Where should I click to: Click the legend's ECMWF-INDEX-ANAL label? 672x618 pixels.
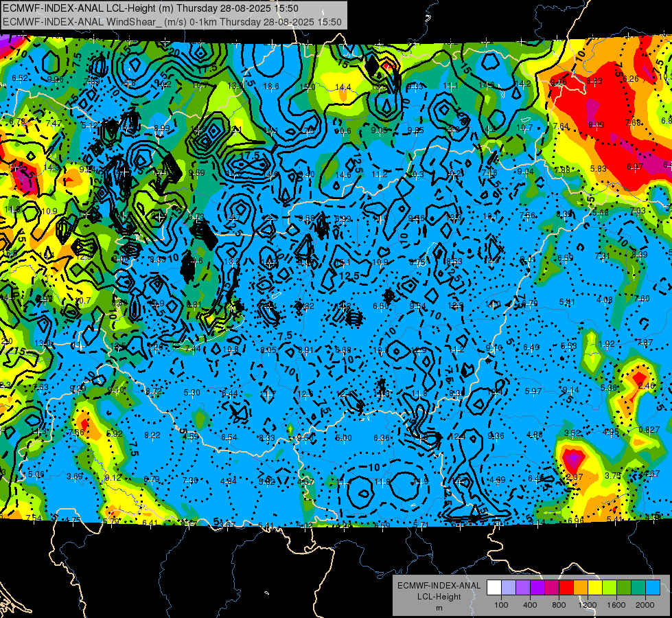pos(439,586)
